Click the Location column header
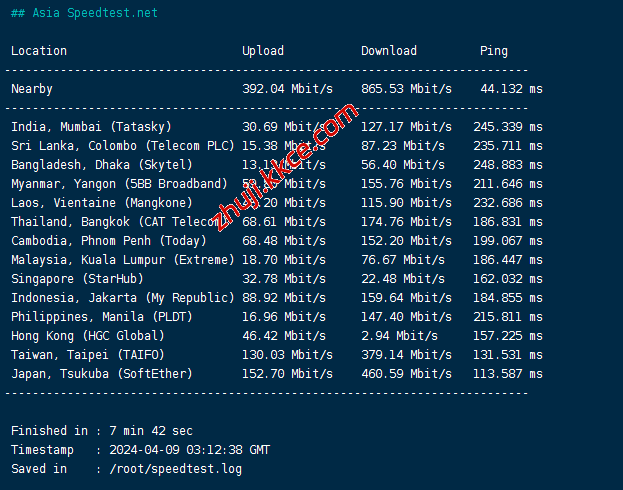 pyautogui.click(x=39, y=51)
